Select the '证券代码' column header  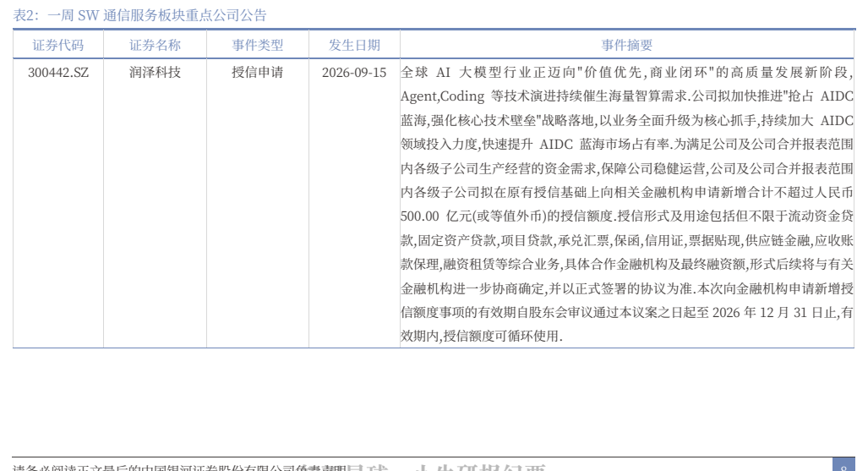[x=58, y=46]
